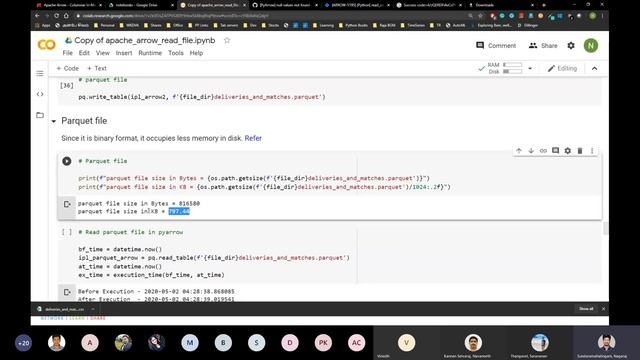The height and width of the screenshot is (360, 640).
Task: Add a new Code cell
Action: 67,68
